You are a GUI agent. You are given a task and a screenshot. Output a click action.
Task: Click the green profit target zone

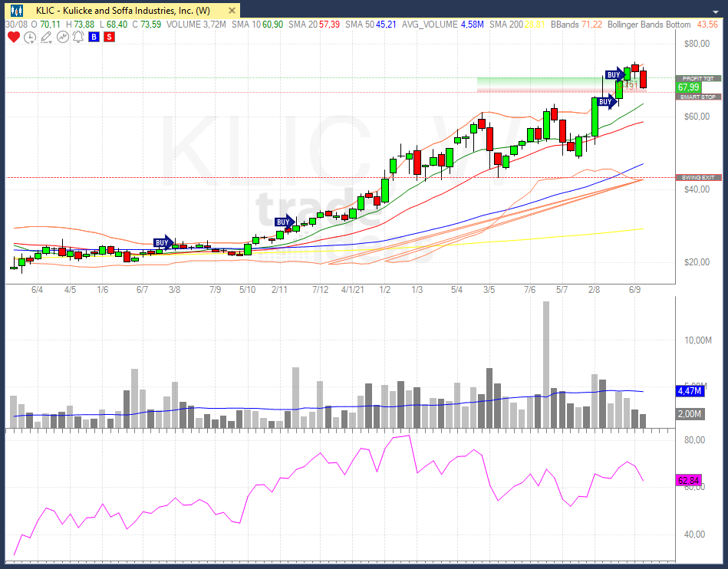[541, 83]
